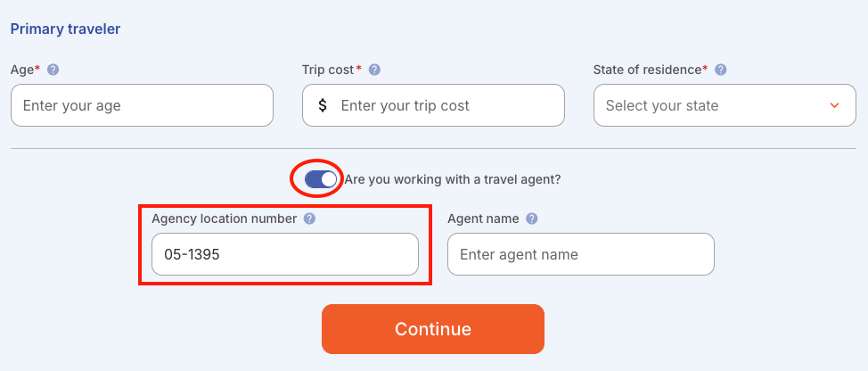This screenshot has height=371, width=868.
Task: Click the question mark beside Agent name
Action: [x=532, y=218]
